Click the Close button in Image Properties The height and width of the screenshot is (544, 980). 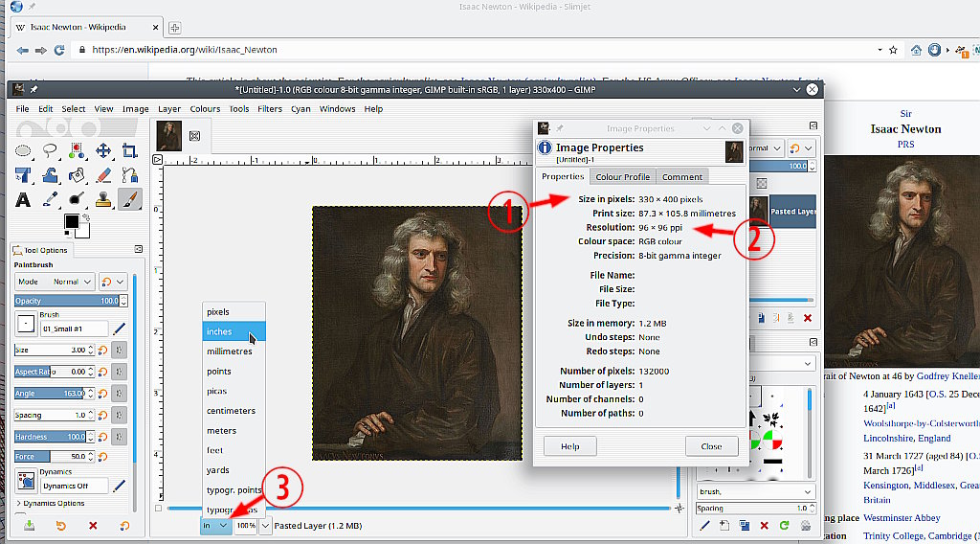711,446
